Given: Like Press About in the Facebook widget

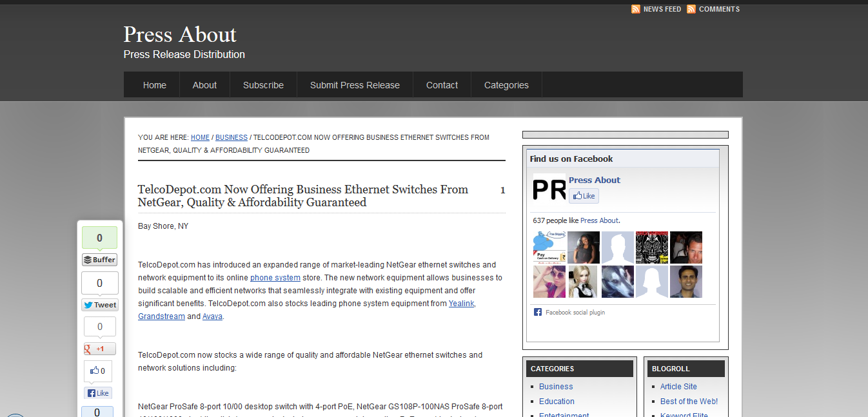Looking at the screenshot, I should (x=584, y=196).
